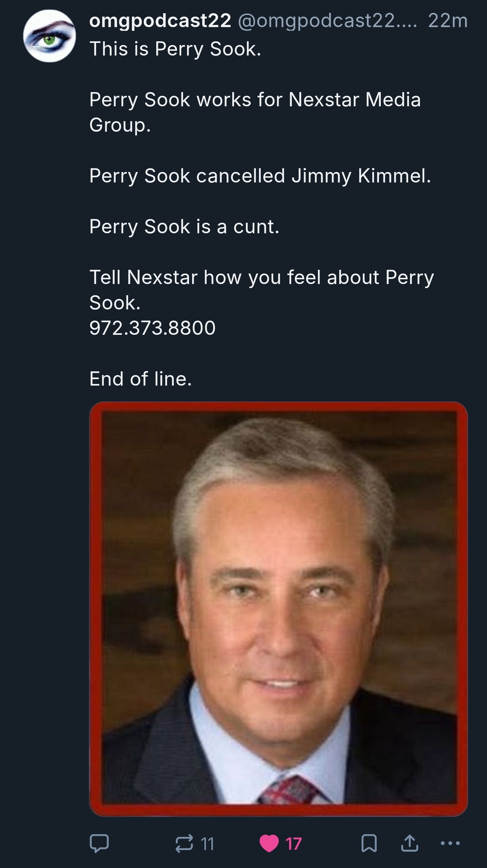
Task: Unlike the post via the pink heart
Action: pos(269,843)
